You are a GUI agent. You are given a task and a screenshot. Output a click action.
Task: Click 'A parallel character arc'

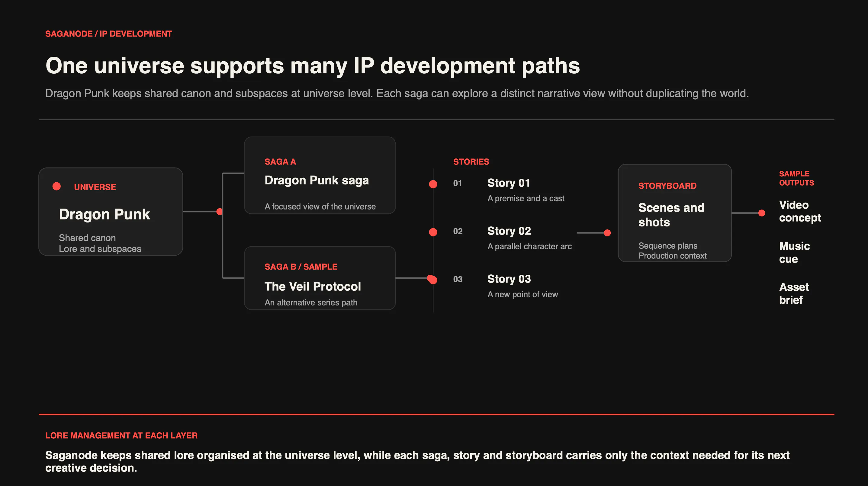point(530,246)
